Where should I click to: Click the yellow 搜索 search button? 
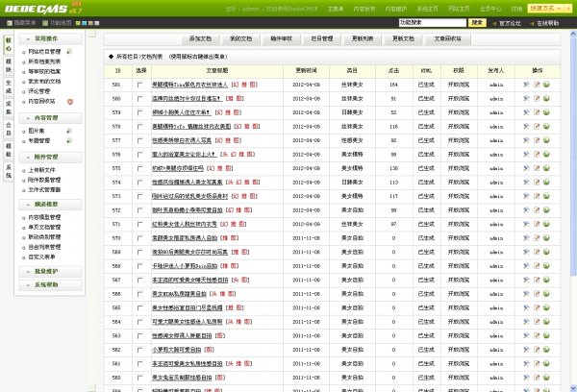(x=477, y=23)
